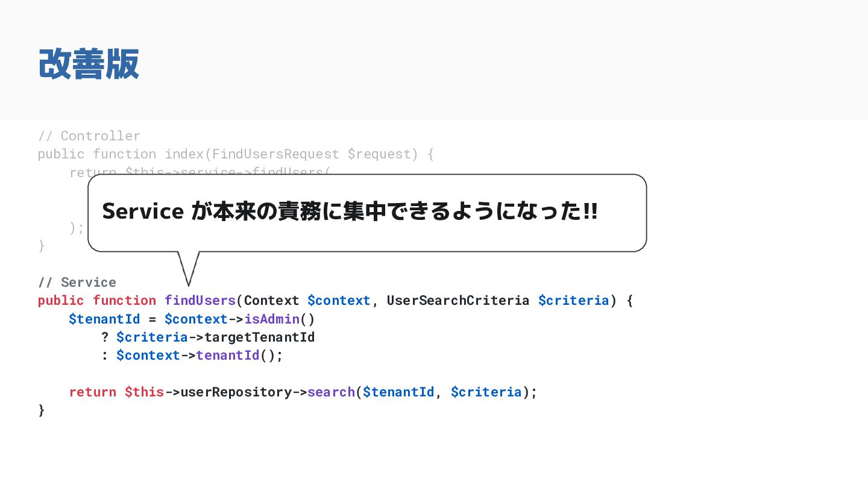Image resolution: width=868 pixels, height=488 pixels.
Task: Click userRepository in the return statement
Action: tap(236, 392)
